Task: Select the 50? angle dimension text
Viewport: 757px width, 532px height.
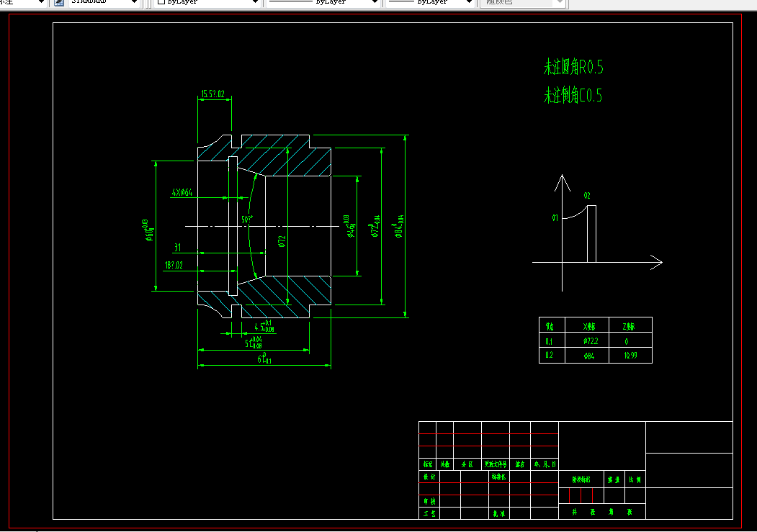Action: pos(247,219)
